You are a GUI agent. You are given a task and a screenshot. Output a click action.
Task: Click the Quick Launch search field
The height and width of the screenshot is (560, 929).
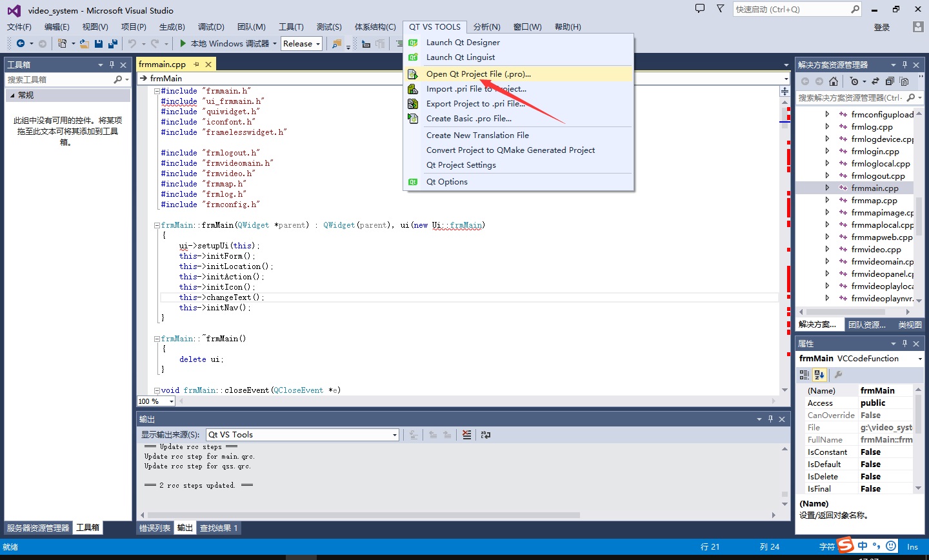point(791,10)
